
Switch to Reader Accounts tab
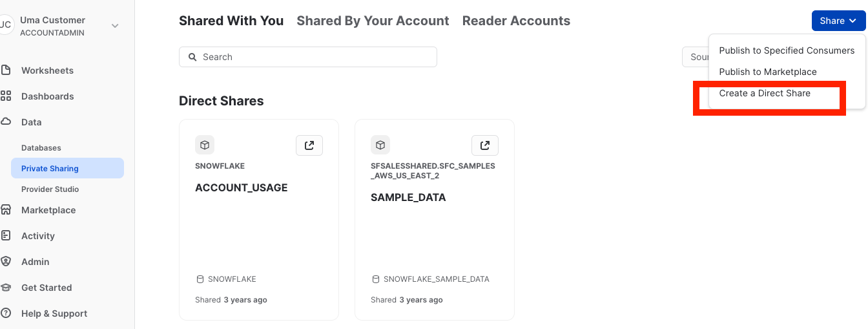click(x=516, y=21)
